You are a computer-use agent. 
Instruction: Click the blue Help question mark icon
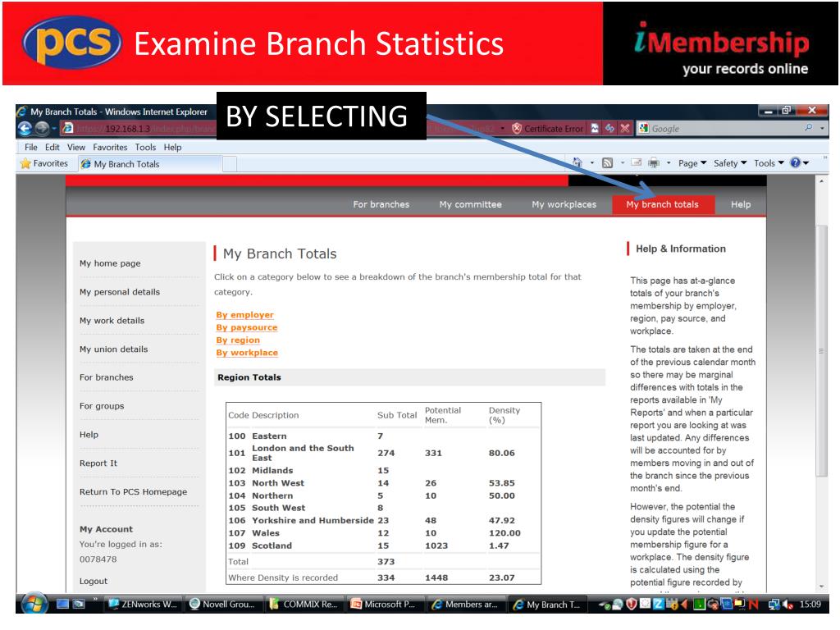click(x=796, y=163)
